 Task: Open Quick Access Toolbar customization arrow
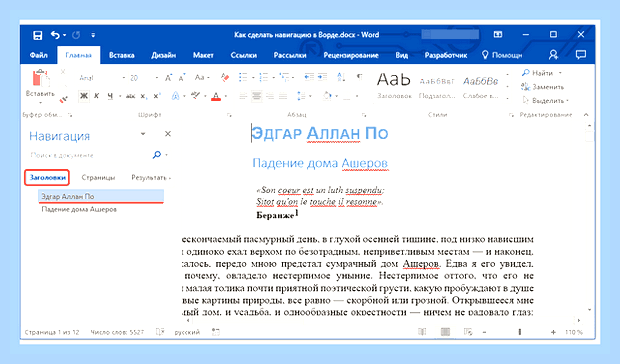(x=93, y=36)
